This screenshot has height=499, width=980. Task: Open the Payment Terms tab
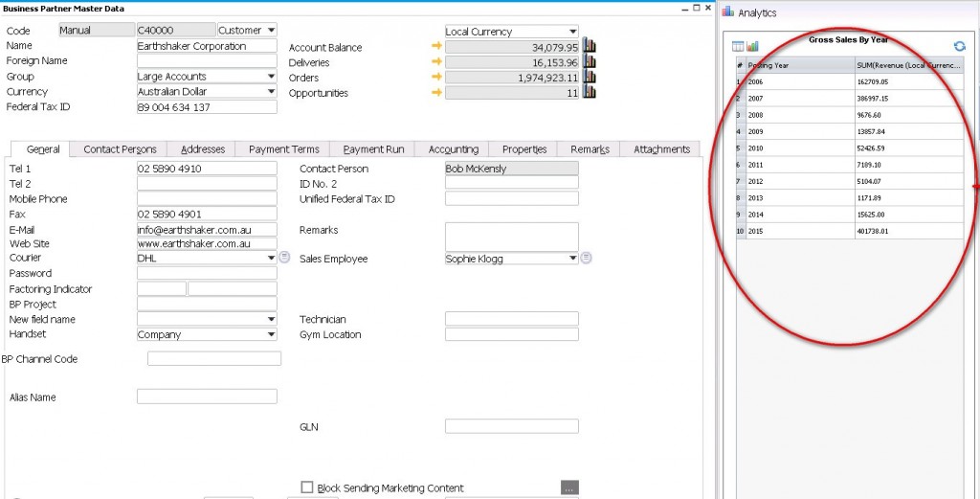283,149
